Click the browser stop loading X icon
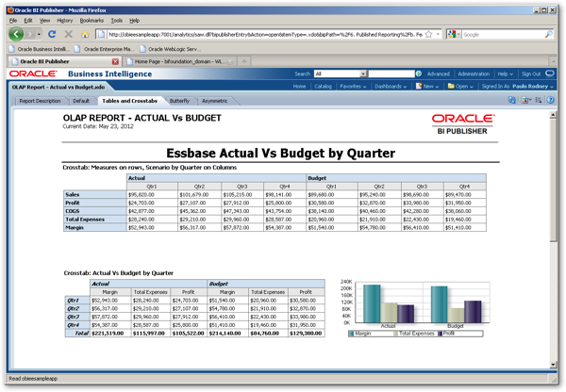566x392 pixels. tap(68, 34)
